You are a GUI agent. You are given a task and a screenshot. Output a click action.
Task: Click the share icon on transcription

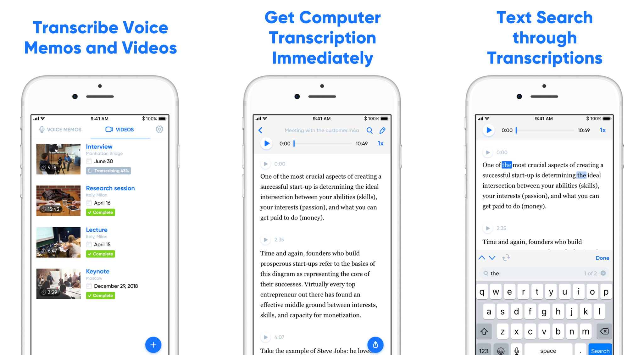click(377, 345)
